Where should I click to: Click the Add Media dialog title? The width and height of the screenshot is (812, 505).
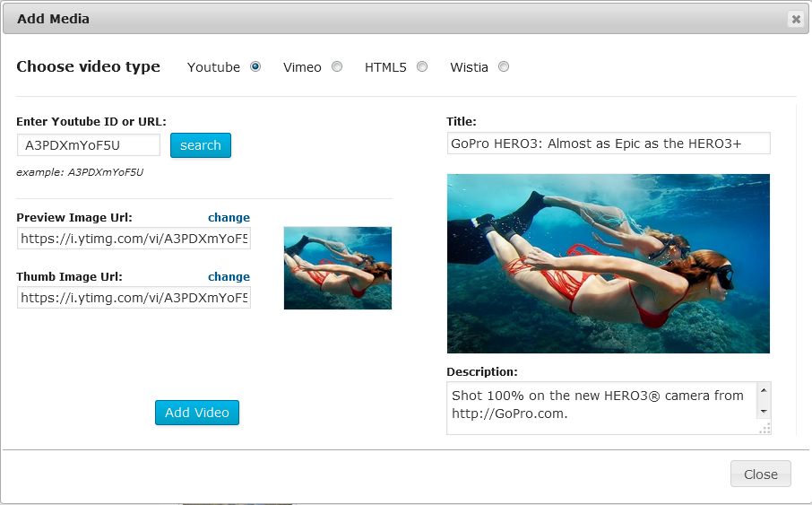tap(54, 19)
